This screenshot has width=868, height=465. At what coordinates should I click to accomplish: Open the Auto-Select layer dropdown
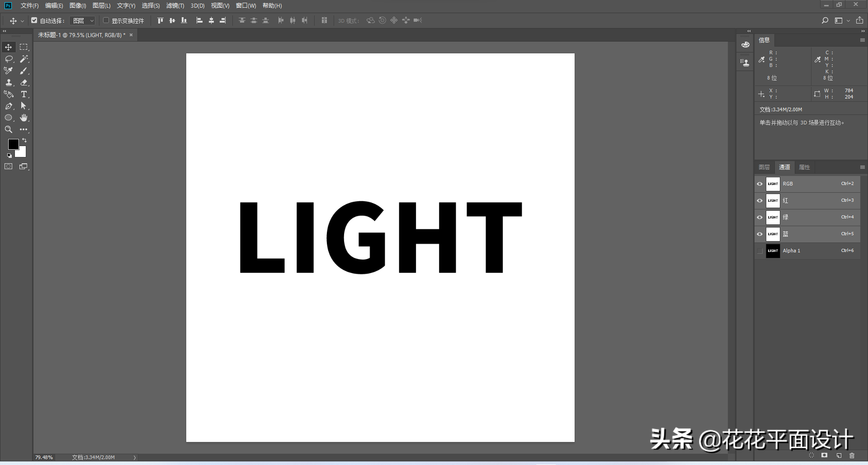click(x=83, y=20)
